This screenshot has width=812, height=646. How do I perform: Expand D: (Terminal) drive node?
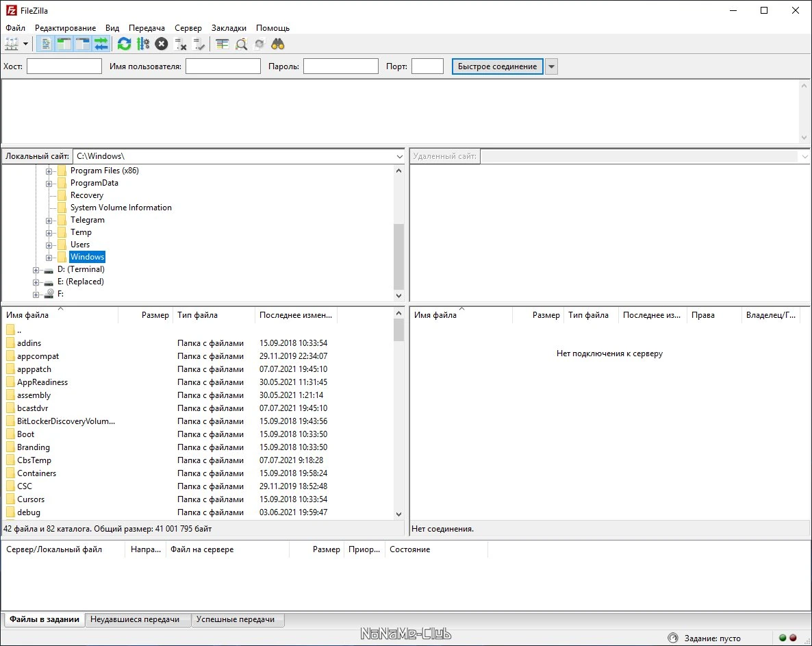[x=36, y=270]
